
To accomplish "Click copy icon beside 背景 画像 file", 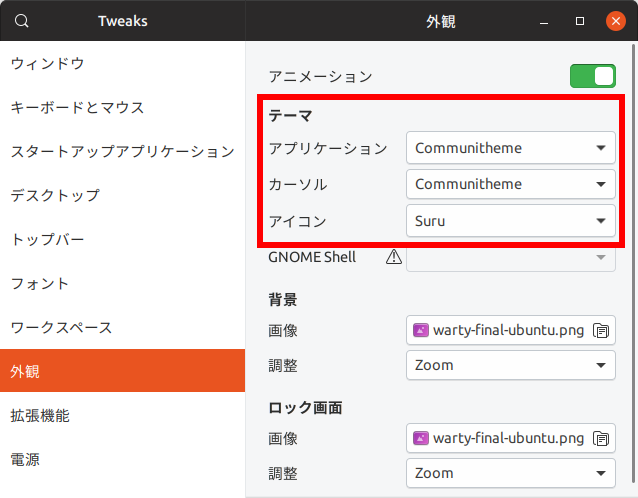I will tap(601, 330).
